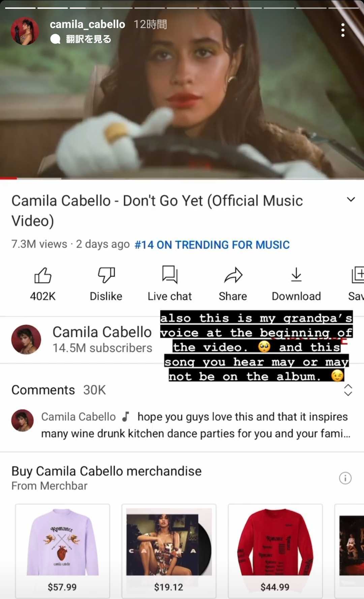Open Camila Cabello channel name

(102, 332)
